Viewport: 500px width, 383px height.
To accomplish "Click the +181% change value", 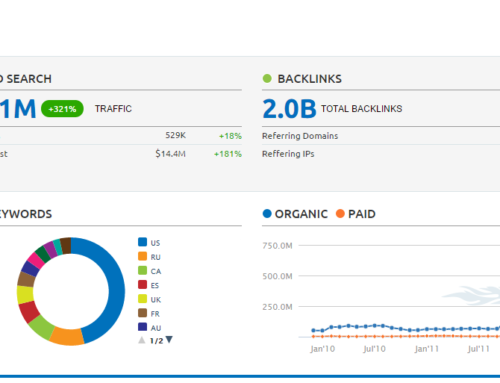I will click(x=228, y=154).
